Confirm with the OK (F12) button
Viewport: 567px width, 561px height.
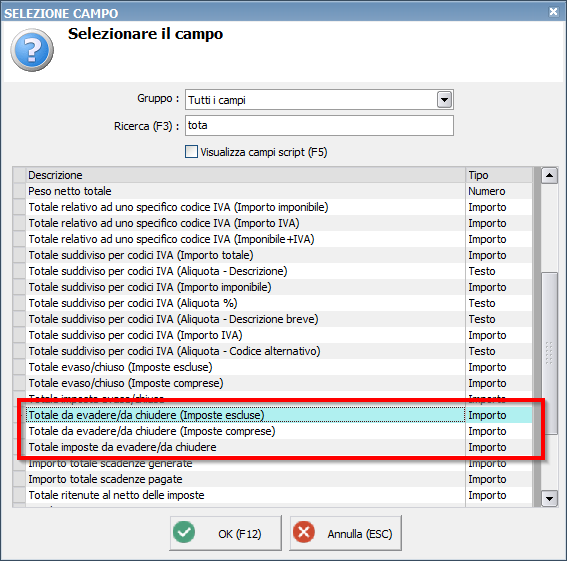click(225, 533)
